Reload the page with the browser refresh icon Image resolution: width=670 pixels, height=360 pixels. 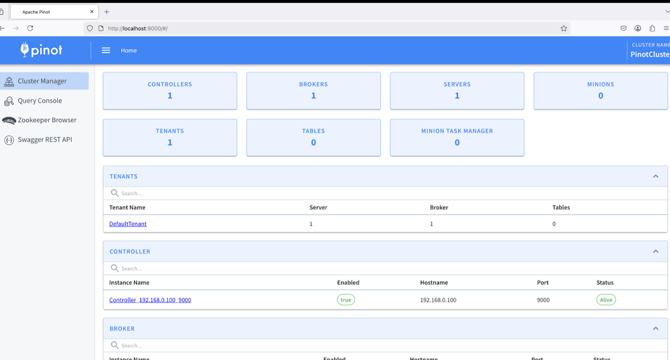pos(30,28)
